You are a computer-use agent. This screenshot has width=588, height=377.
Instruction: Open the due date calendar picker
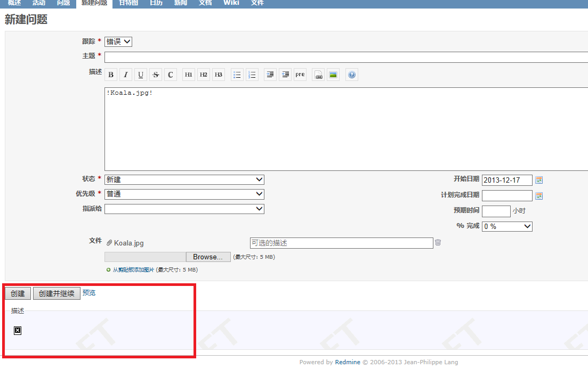click(x=539, y=196)
